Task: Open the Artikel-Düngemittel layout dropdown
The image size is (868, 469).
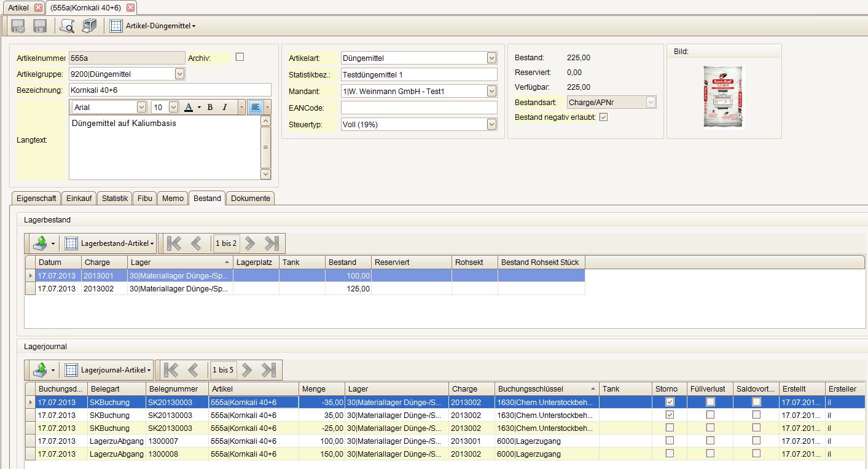Action: [x=161, y=26]
